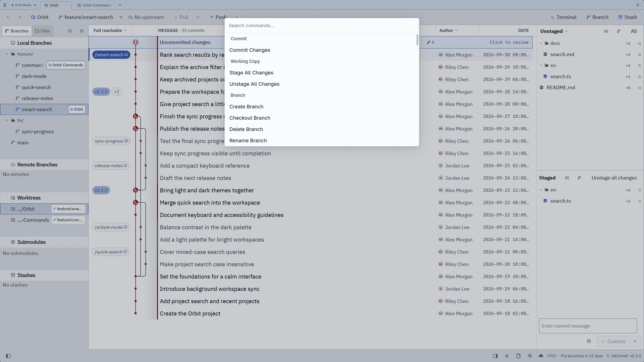Screen dimensions: 644x362
Task: Toggle right panel icon in status bar
Action: coord(495,356)
